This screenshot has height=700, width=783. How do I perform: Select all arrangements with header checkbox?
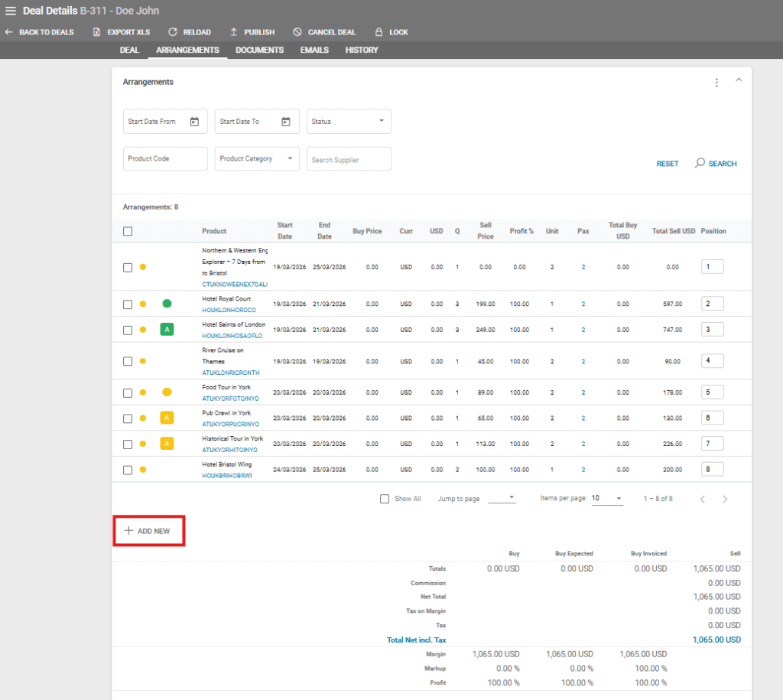coord(128,231)
